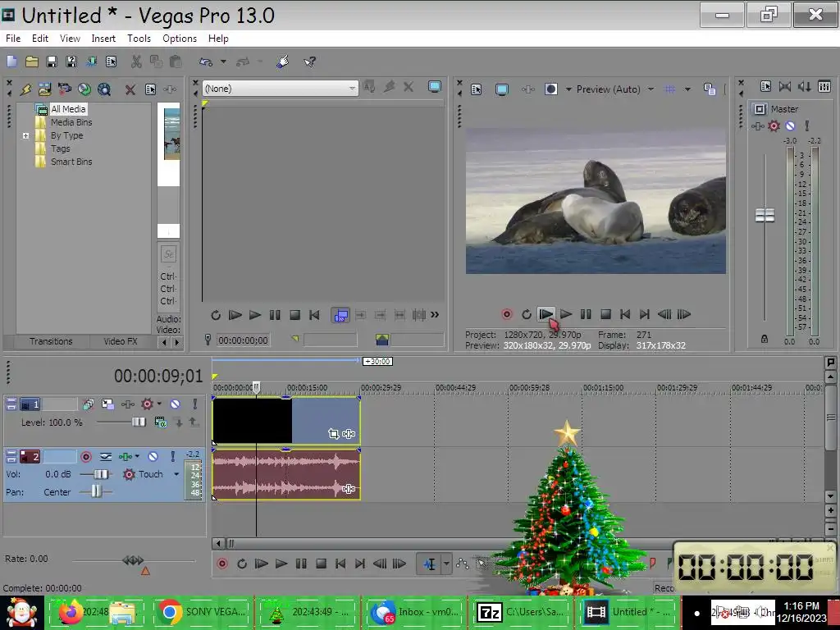Viewport: 840px width, 630px height.
Task: Select Smart Bins folder
Action: point(71,162)
